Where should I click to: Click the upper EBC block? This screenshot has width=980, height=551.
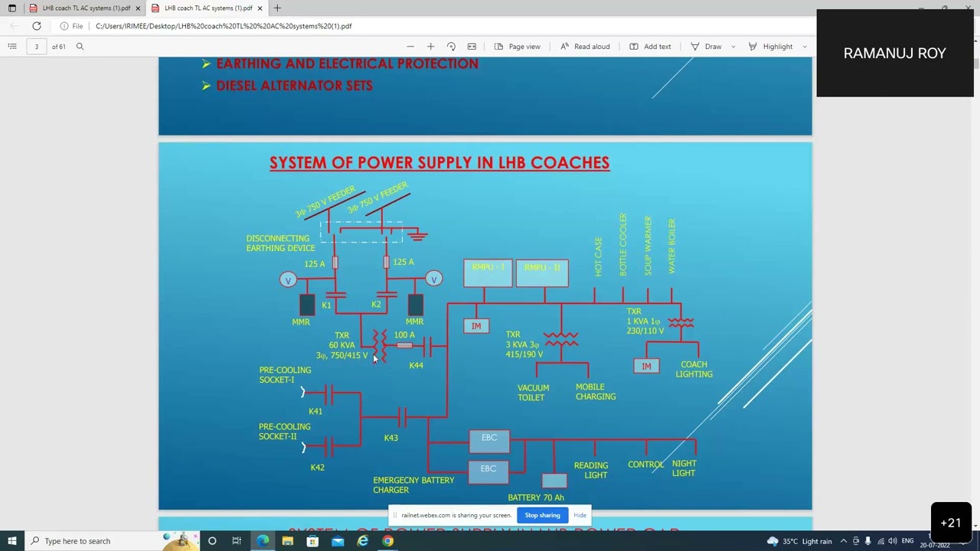(489, 442)
